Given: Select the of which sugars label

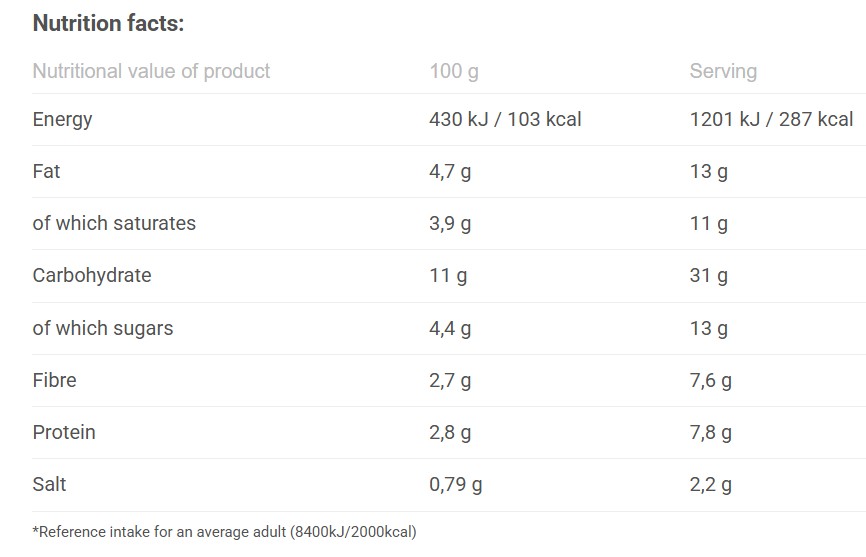Looking at the screenshot, I should tap(103, 328).
